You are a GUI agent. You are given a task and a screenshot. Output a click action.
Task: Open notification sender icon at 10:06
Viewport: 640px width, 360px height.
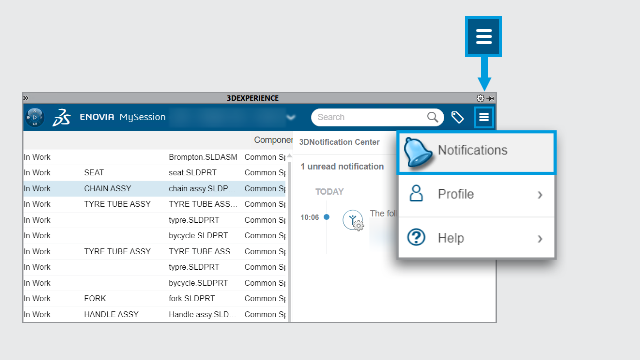[353, 220]
